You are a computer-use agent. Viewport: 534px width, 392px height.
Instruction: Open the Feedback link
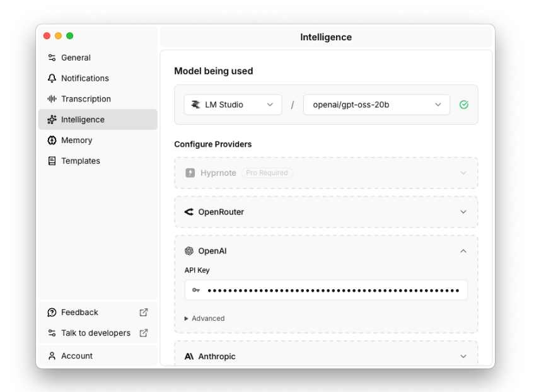point(98,313)
